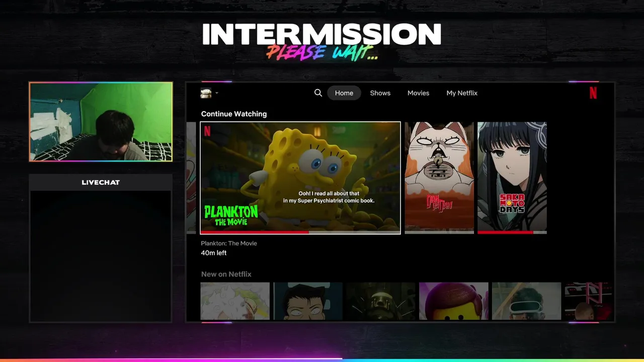Click the Plankton movie progress bar
644x362 pixels.
[300, 232]
